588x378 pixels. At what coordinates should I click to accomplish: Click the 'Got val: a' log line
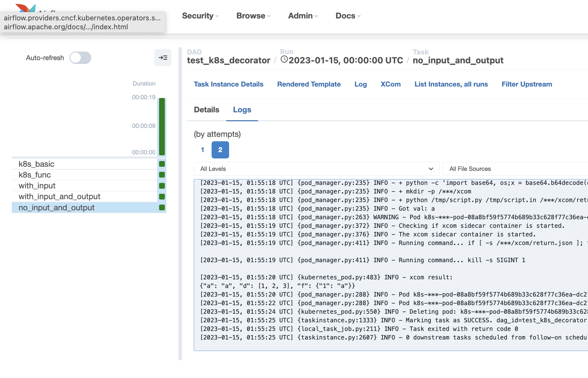pyautogui.click(x=317, y=208)
